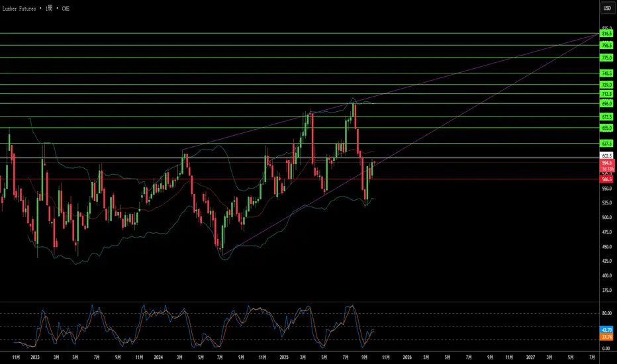Click the 2025 label on time axis
The height and width of the screenshot is (364, 617).
[x=284, y=357]
